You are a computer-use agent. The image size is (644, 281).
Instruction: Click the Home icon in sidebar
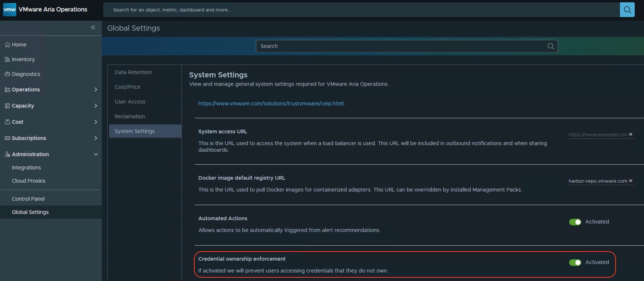coord(7,45)
